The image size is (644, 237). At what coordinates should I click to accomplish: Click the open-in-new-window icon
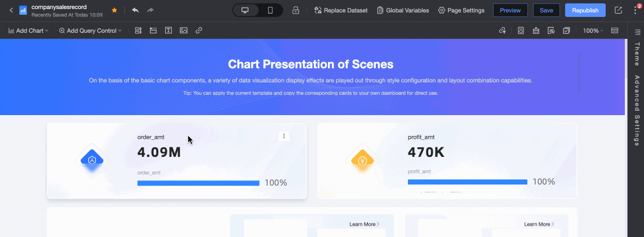coord(618,10)
